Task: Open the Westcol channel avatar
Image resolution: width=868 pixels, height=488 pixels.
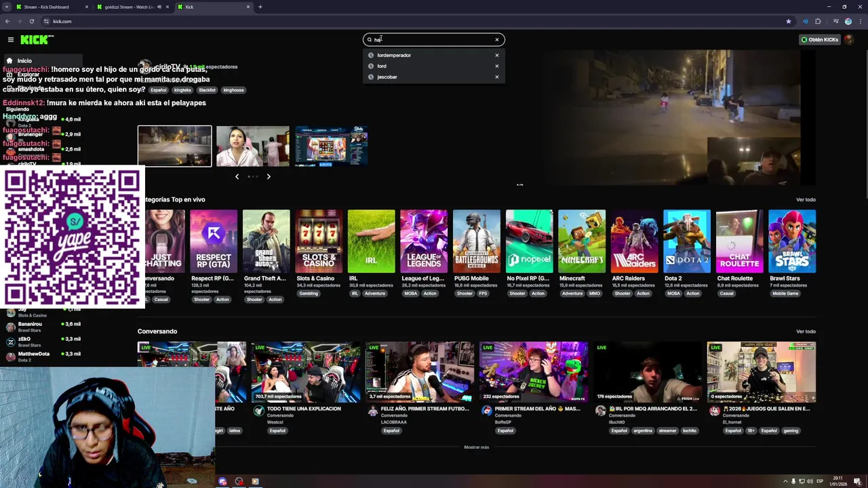Action: tap(258, 411)
